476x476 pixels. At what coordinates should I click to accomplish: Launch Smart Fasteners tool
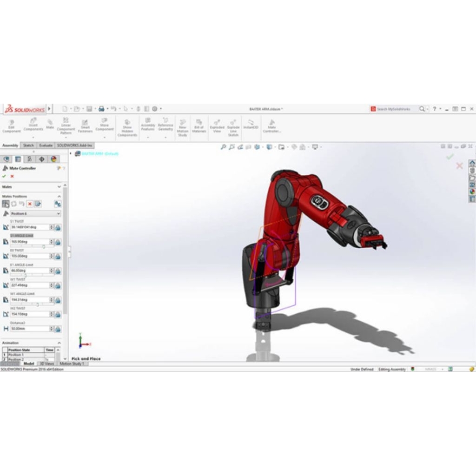pyautogui.click(x=85, y=126)
